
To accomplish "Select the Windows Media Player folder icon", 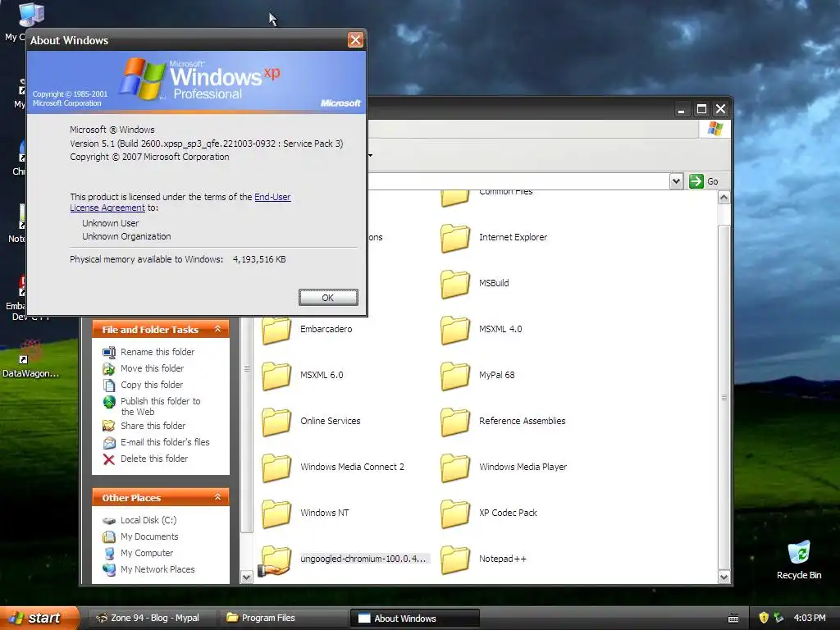I will (455, 468).
